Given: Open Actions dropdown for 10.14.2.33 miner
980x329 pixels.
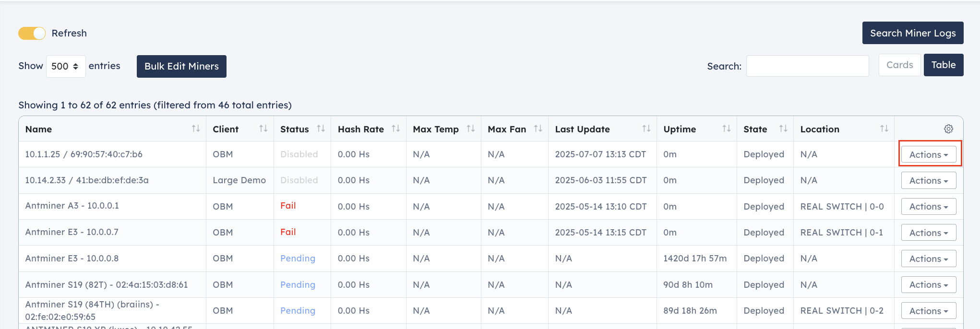Looking at the screenshot, I should pyautogui.click(x=929, y=180).
